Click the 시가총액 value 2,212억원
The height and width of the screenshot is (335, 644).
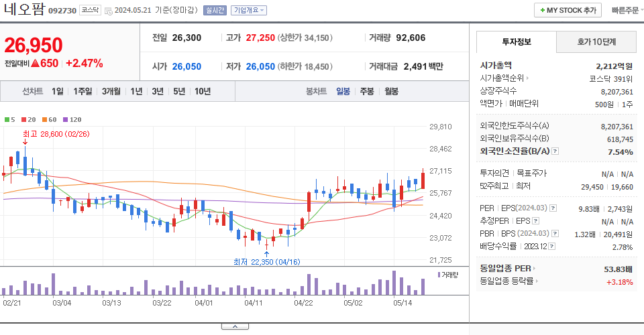point(614,66)
